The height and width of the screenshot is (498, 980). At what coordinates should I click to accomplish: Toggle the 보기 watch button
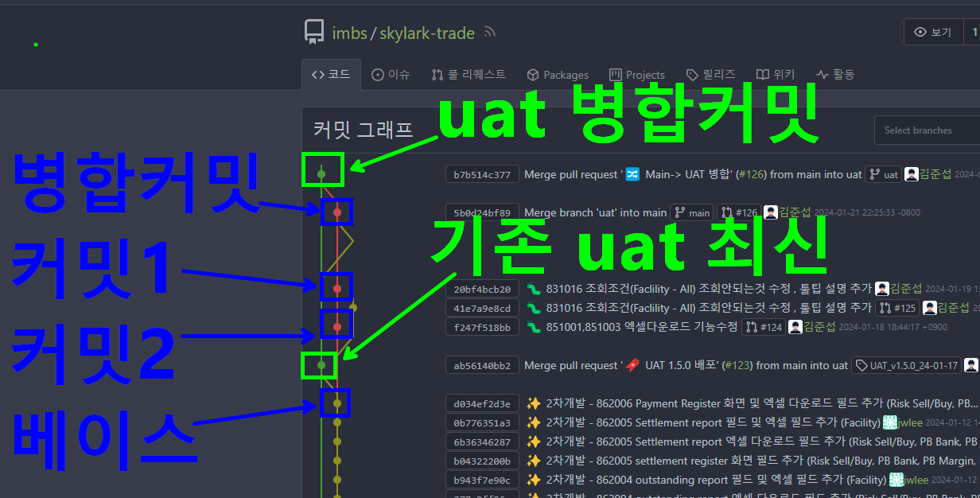(x=933, y=33)
